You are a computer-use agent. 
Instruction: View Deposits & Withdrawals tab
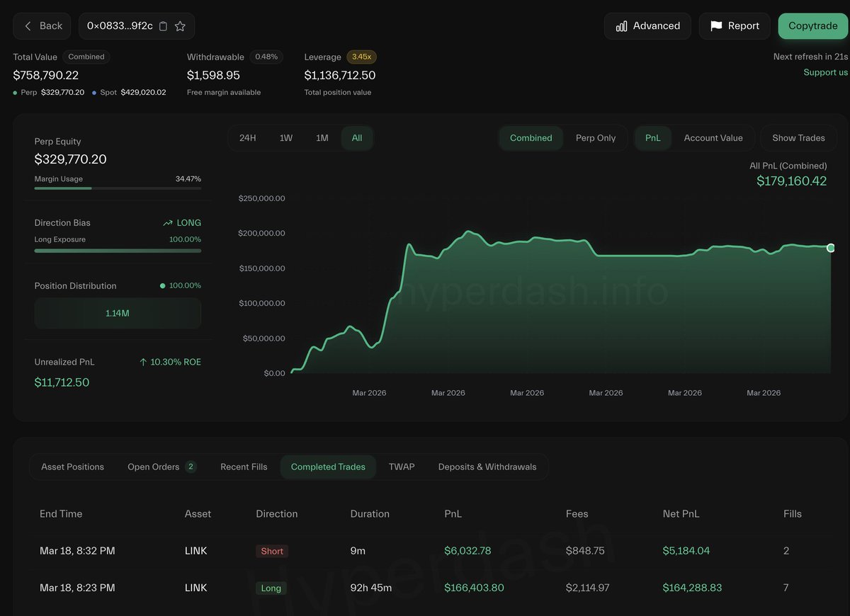pos(487,467)
